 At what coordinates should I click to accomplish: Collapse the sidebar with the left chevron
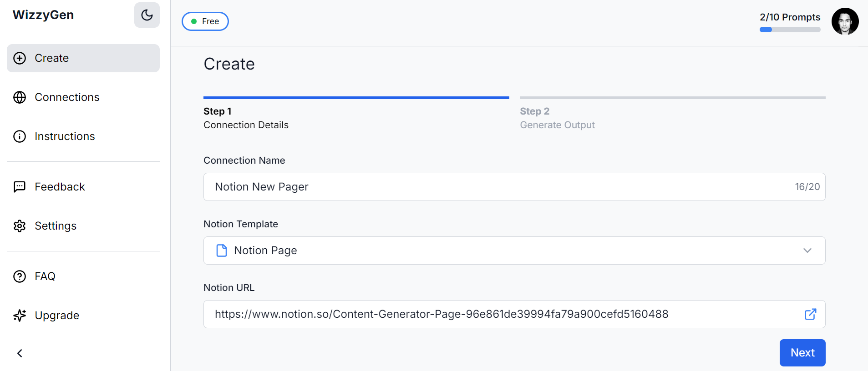(20, 353)
